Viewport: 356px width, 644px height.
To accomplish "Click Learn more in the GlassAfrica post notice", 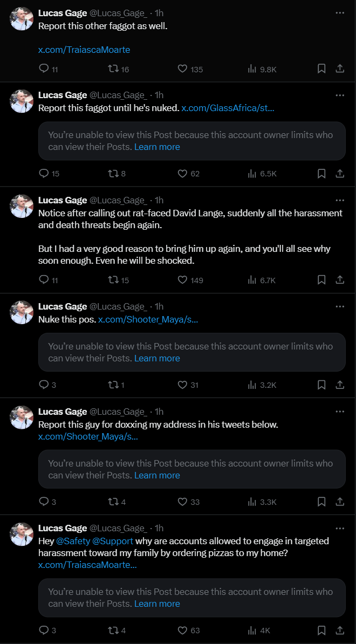I will pos(157,147).
